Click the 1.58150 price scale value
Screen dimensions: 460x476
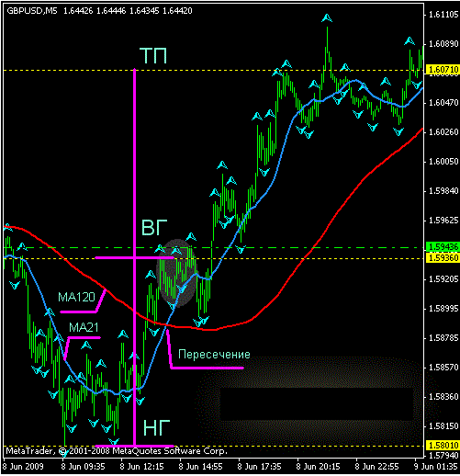443,426
